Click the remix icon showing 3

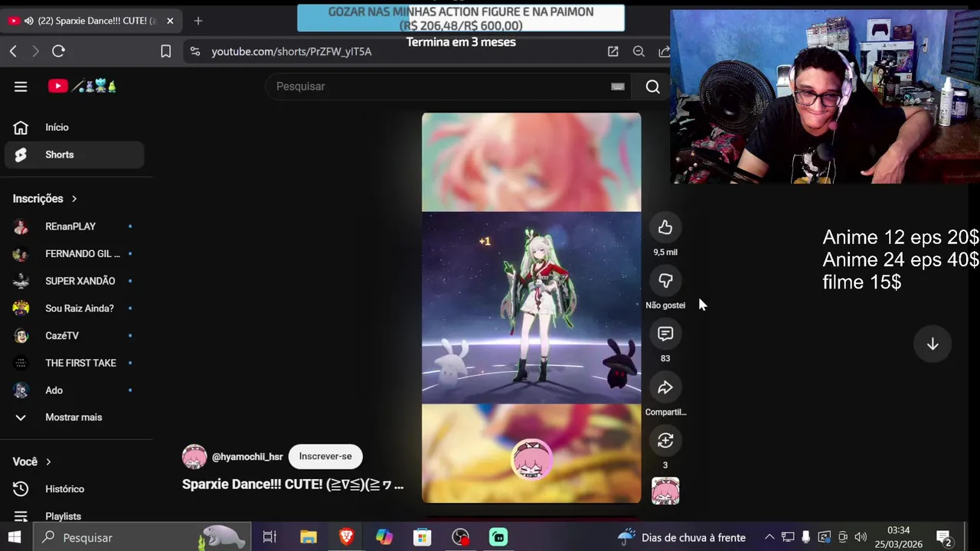665,441
